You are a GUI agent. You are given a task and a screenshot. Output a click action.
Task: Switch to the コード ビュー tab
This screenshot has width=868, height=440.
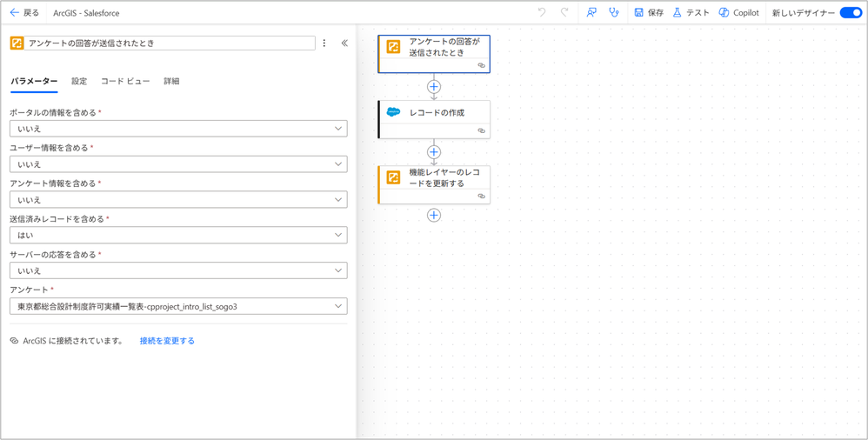click(125, 81)
